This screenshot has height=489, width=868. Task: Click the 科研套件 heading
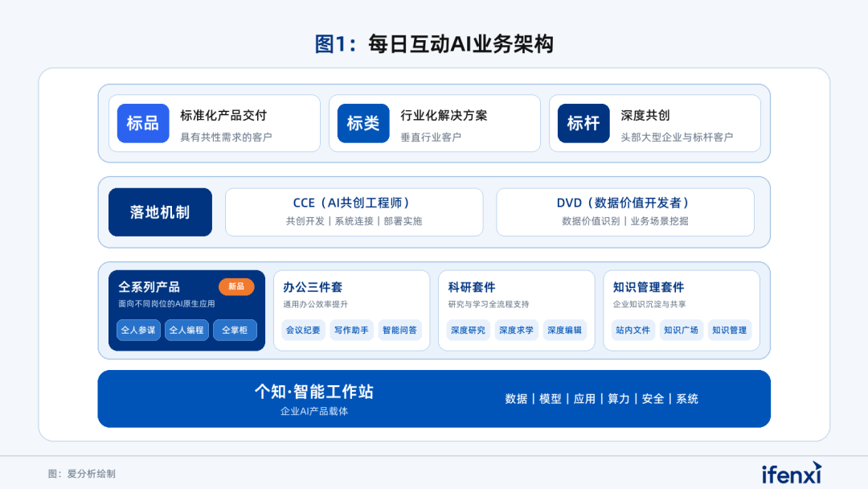[472, 287]
